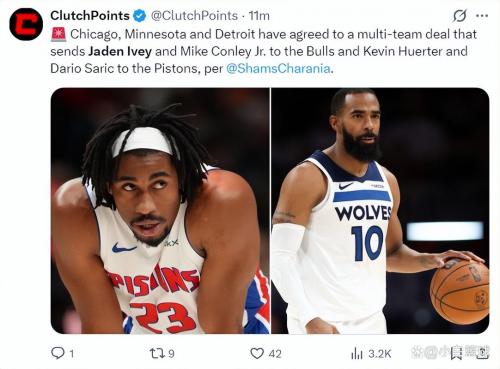The width and height of the screenshot is (500, 369).
Task: Open Grok explain icon on post
Action: pos(460,16)
